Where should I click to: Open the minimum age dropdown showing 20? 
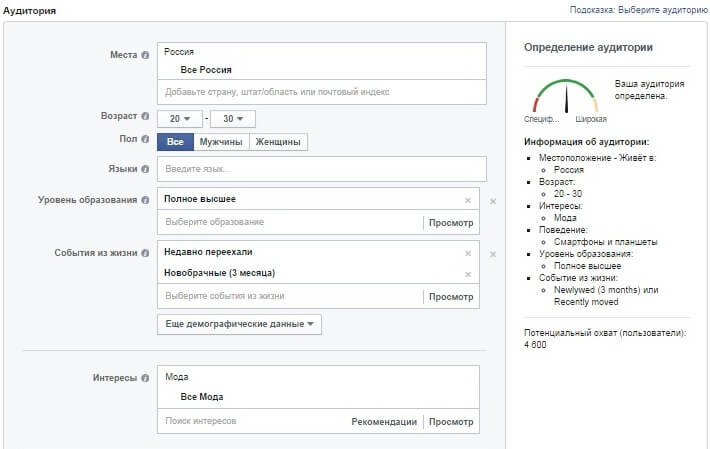coord(180,118)
